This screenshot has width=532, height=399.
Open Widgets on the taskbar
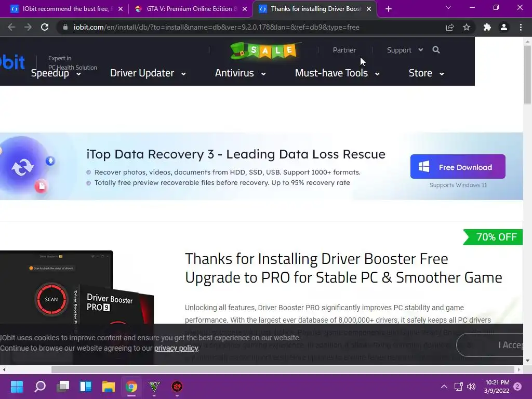pos(86,387)
